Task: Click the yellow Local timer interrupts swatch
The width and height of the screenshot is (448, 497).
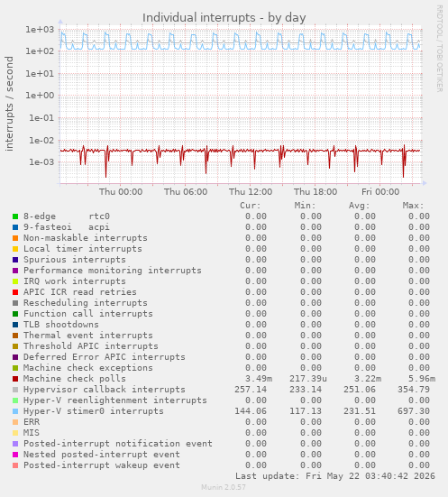Action: (15, 249)
